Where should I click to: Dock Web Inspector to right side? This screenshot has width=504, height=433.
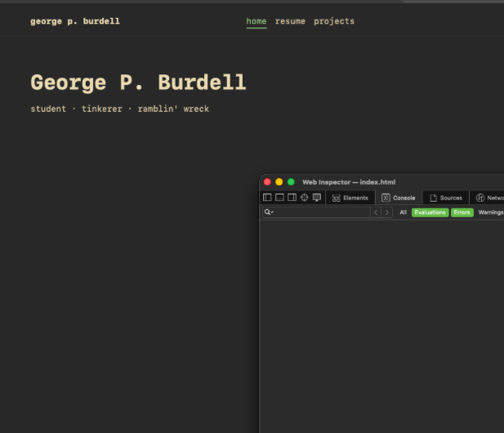point(292,198)
